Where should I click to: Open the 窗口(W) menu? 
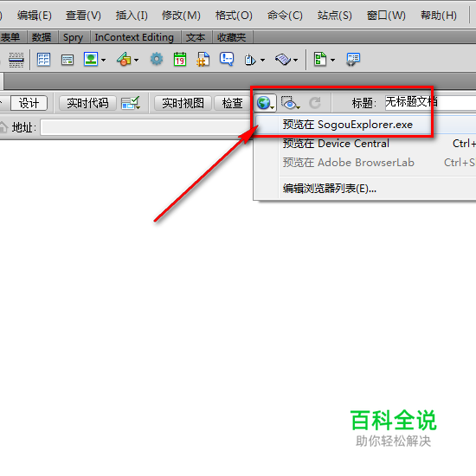[386, 16]
